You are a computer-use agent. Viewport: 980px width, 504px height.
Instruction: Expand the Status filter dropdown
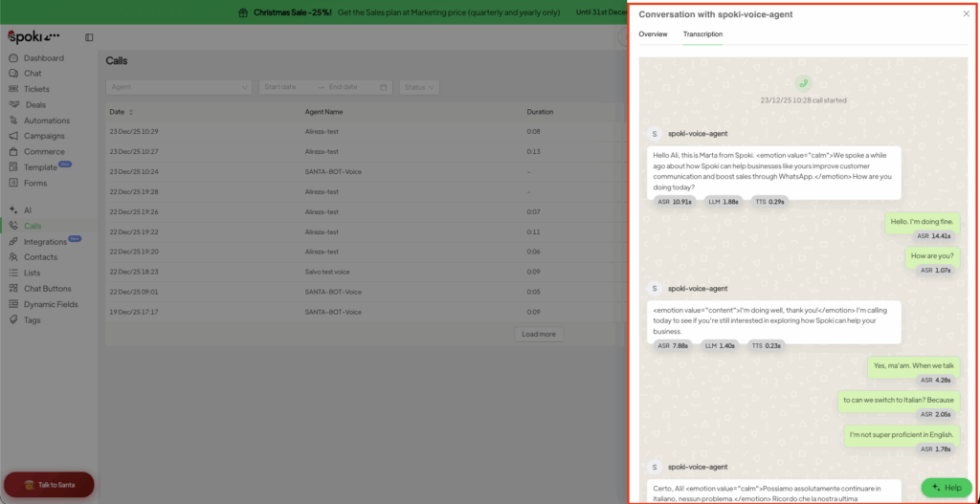coord(419,87)
